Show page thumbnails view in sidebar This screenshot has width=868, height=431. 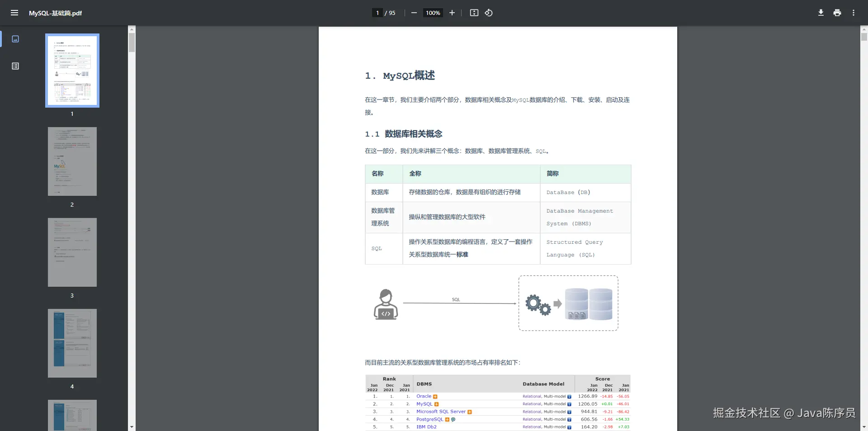pos(15,39)
